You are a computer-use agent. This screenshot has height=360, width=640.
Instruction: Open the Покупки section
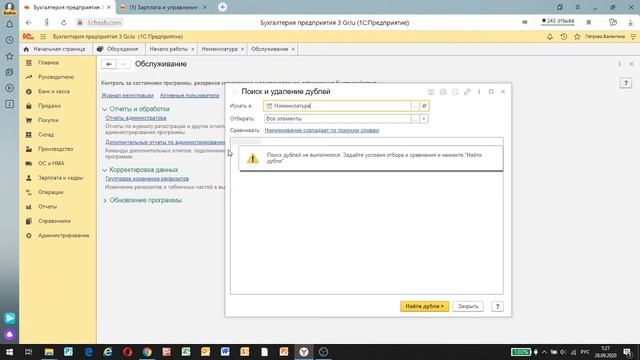coord(48,120)
